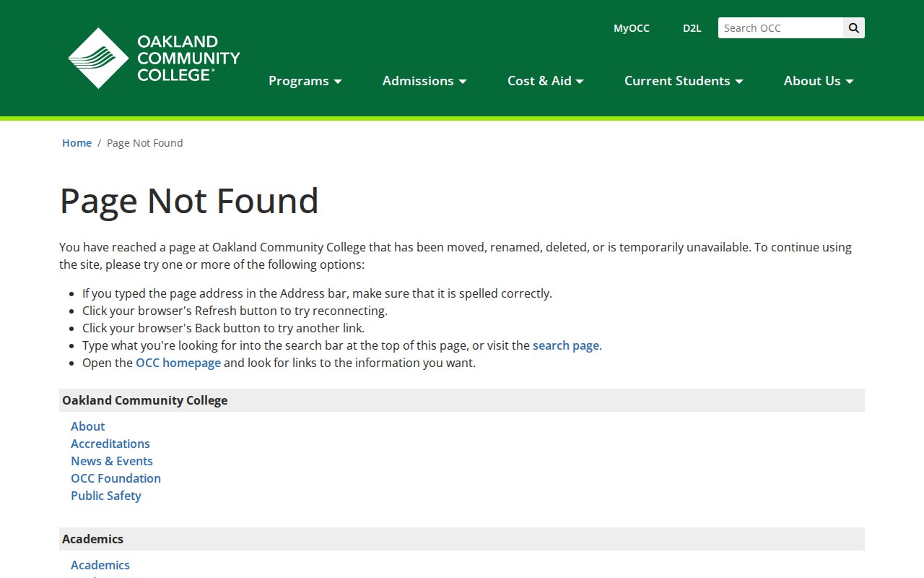Open the Public Safety link
This screenshot has height=578, width=924.
click(106, 496)
